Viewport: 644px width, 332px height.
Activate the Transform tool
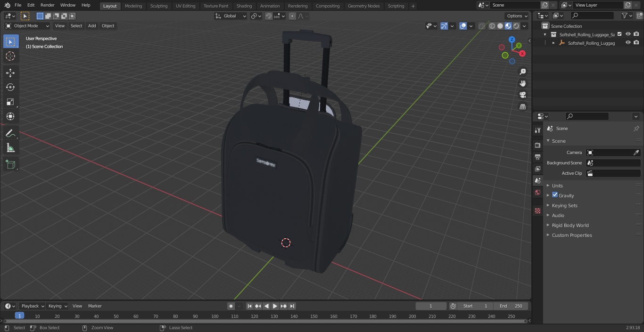[x=10, y=116]
